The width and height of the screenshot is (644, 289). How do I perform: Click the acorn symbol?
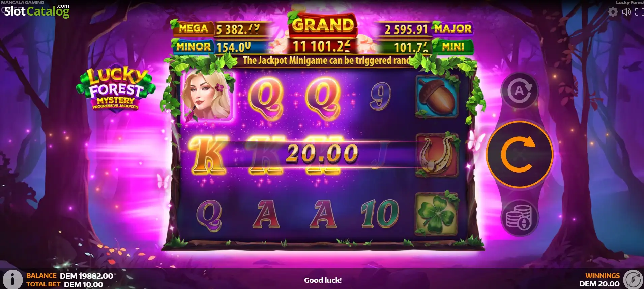coord(437,97)
